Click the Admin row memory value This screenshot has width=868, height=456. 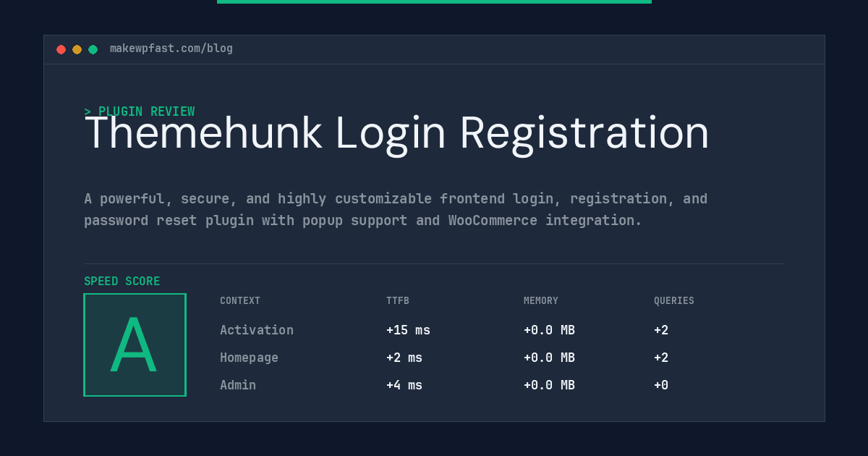(x=549, y=385)
